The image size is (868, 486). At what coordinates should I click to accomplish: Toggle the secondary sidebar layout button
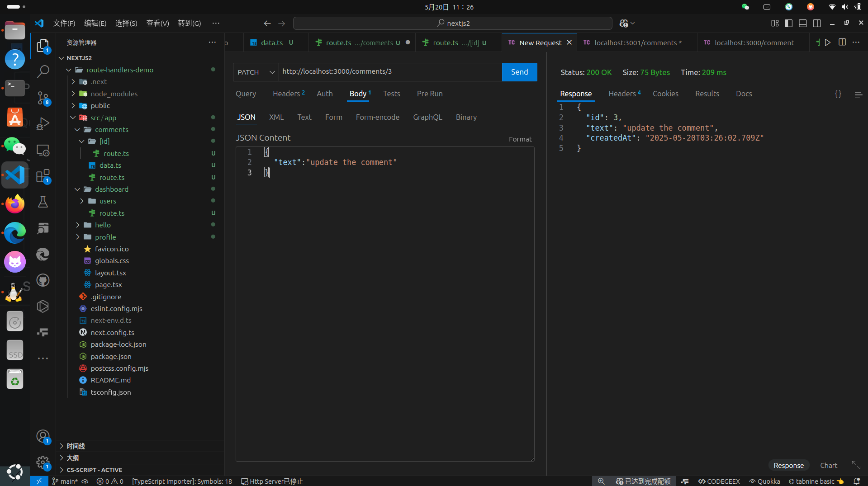[x=816, y=23]
